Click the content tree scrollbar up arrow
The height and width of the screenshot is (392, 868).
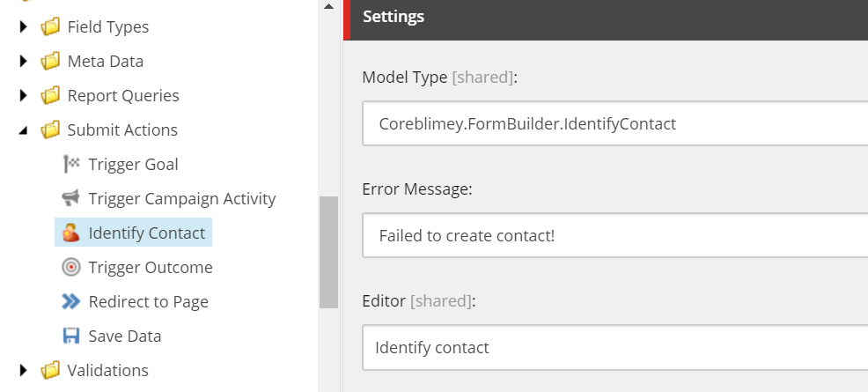329,6
